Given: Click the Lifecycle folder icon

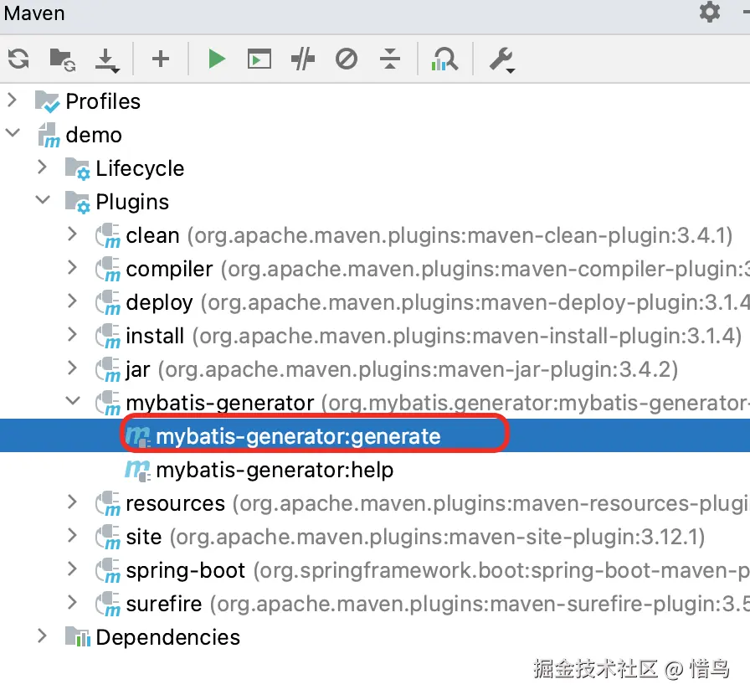Looking at the screenshot, I should 78,168.
